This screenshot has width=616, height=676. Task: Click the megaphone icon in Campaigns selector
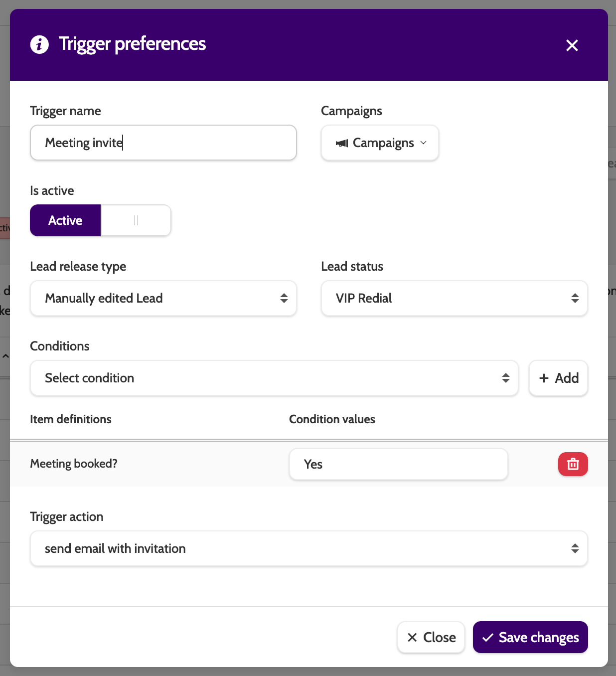point(342,143)
